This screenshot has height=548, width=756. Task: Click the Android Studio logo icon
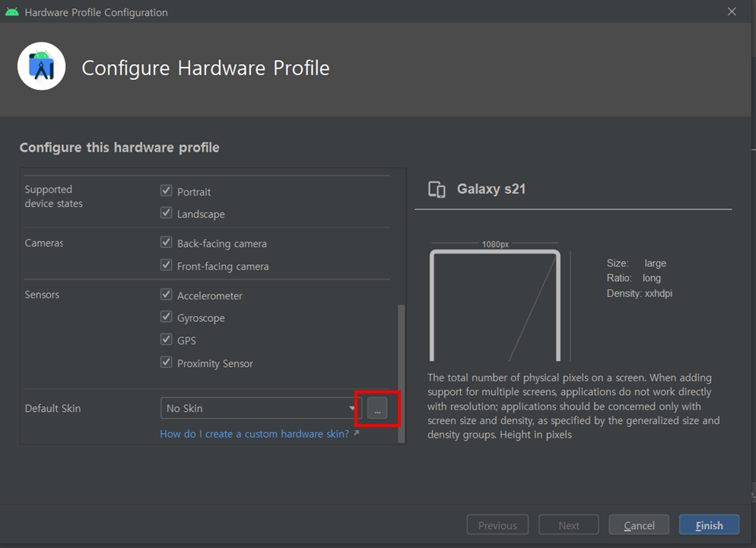coord(42,66)
